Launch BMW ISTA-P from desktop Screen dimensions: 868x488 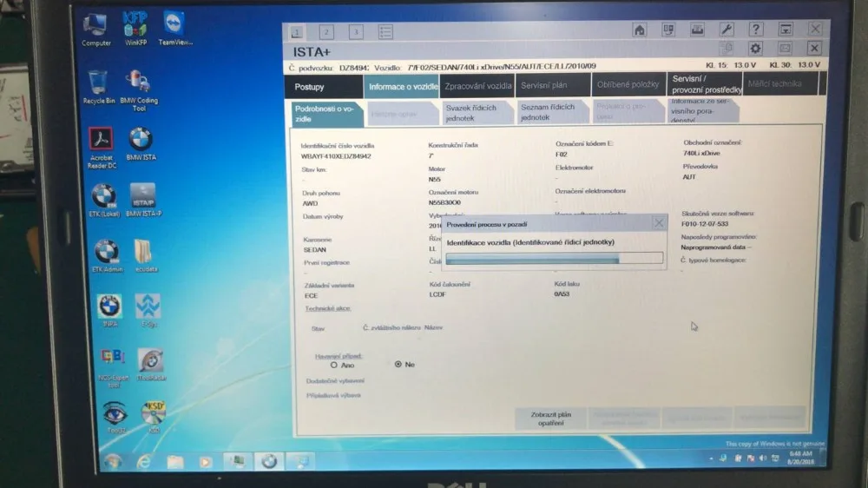click(144, 200)
